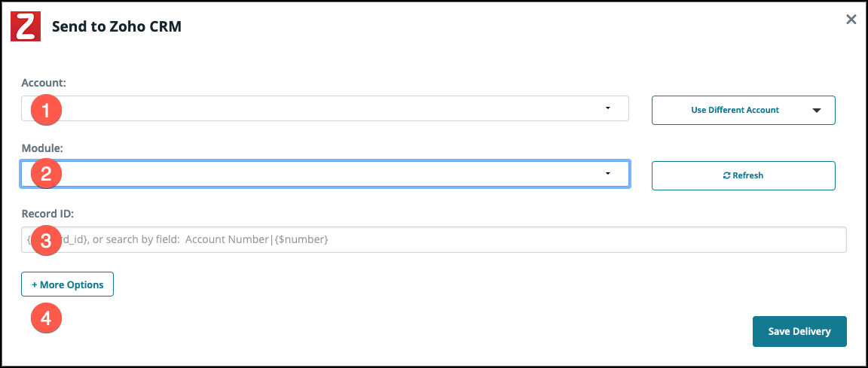Close the Send to Zoho CRM dialog
The height and width of the screenshot is (368, 868).
coord(851,20)
